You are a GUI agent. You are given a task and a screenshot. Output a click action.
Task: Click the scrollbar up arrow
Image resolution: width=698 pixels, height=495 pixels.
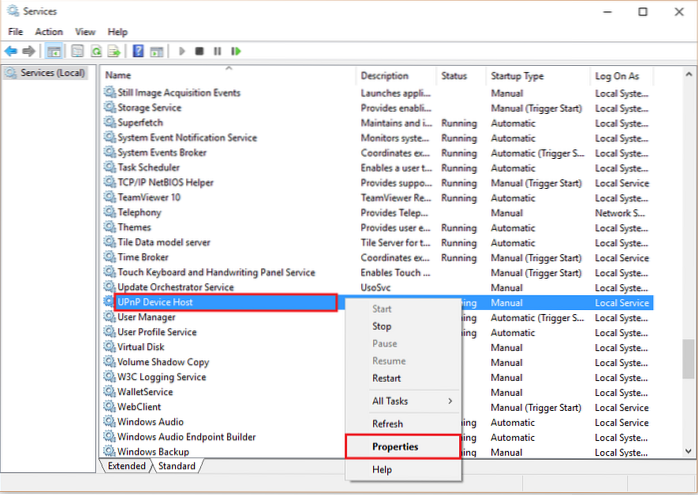pos(688,74)
